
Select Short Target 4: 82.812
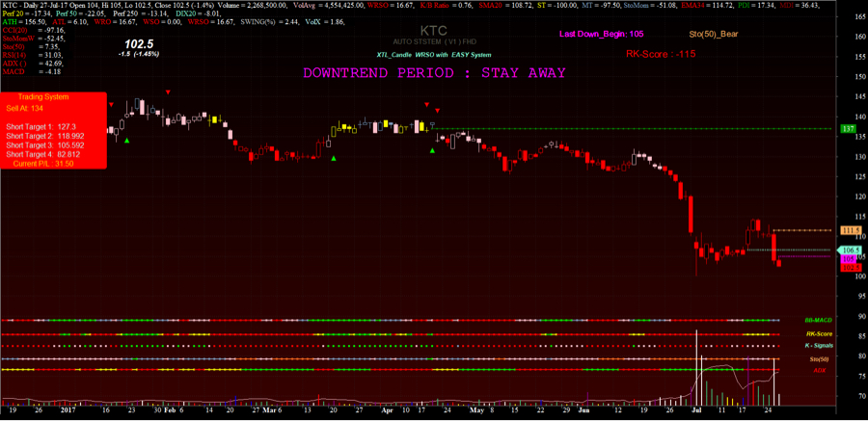click(x=43, y=154)
